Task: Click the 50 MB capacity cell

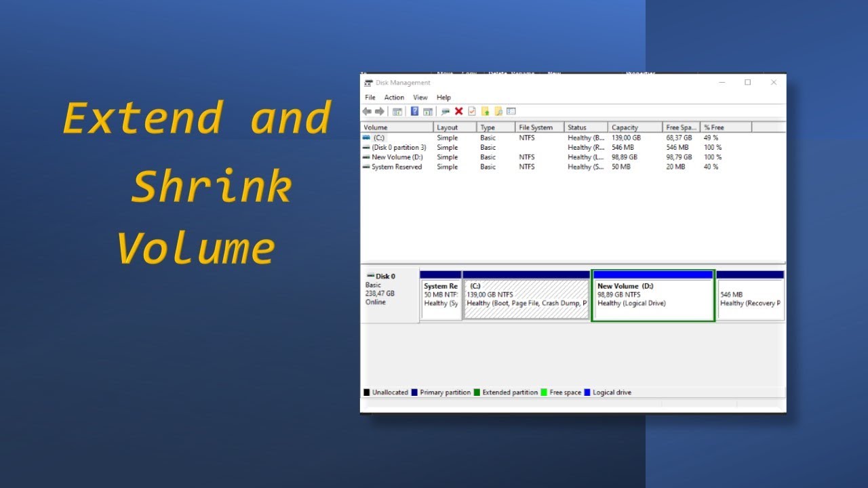Action: [x=621, y=167]
